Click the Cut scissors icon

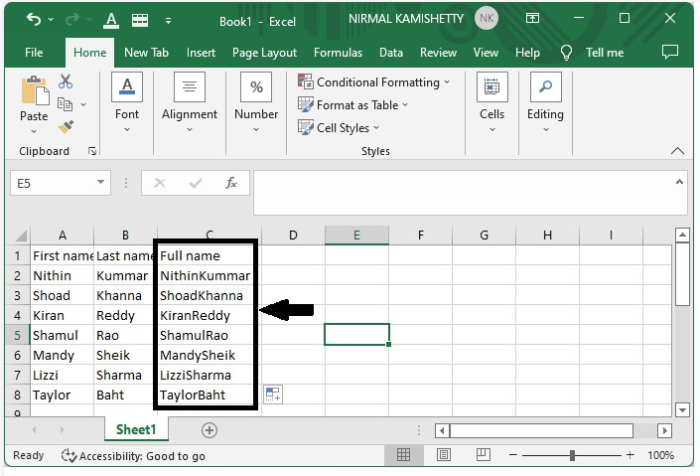click(66, 82)
